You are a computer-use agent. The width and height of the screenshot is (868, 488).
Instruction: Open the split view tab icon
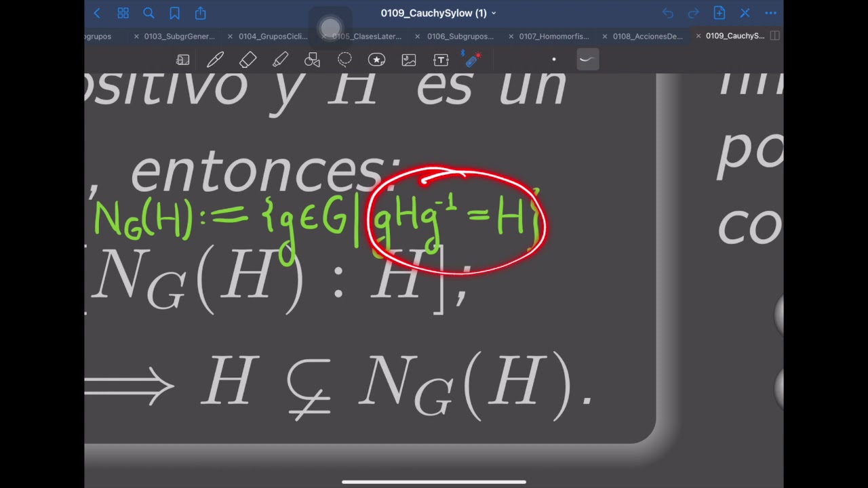pos(775,36)
